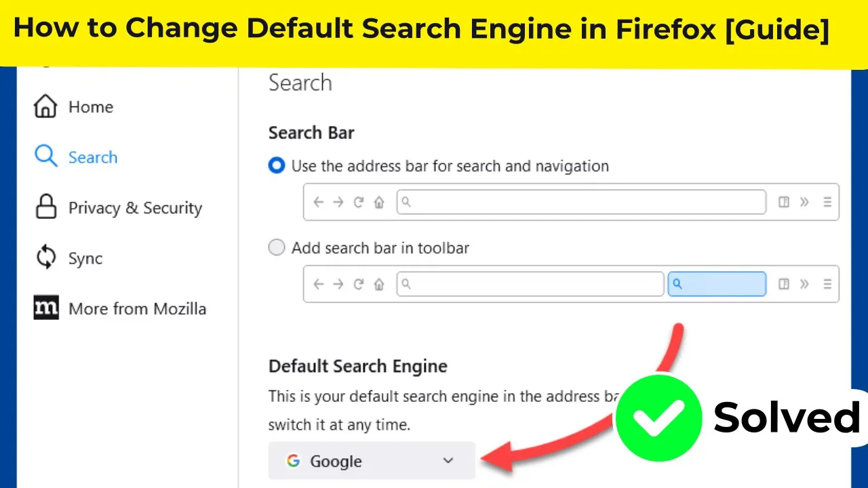
Task: Open the Privacy & Security settings category
Action: (135, 208)
